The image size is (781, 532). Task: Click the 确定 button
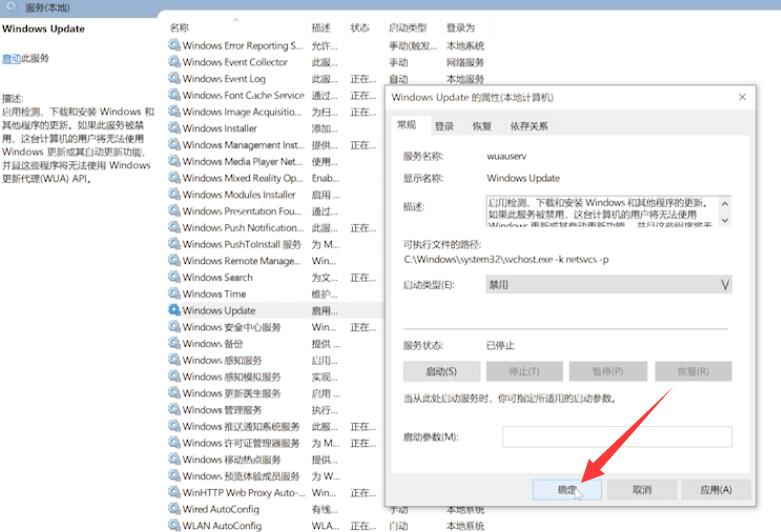click(x=567, y=490)
